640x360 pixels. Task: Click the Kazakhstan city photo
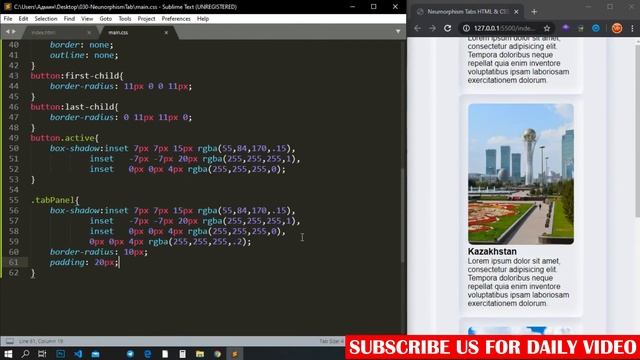coord(521,174)
